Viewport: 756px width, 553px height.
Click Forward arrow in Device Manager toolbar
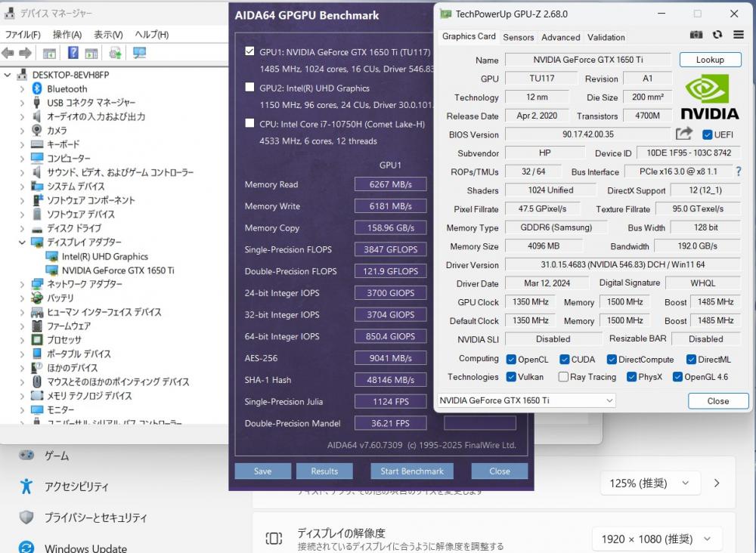coord(25,53)
